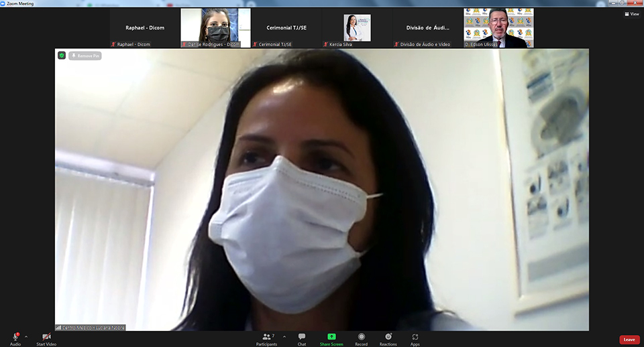Open the View layout menu
The width and height of the screenshot is (644, 347).
(x=632, y=13)
